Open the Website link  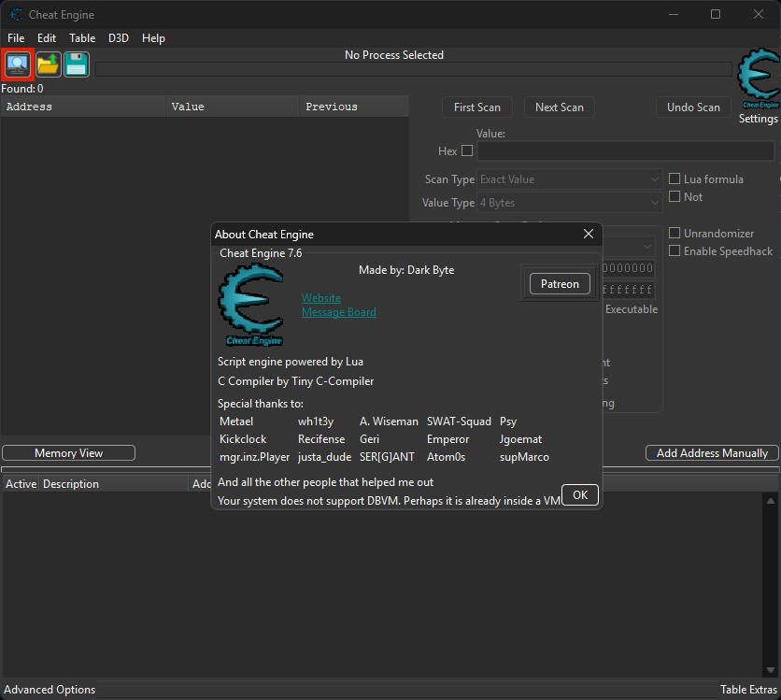tap(321, 298)
